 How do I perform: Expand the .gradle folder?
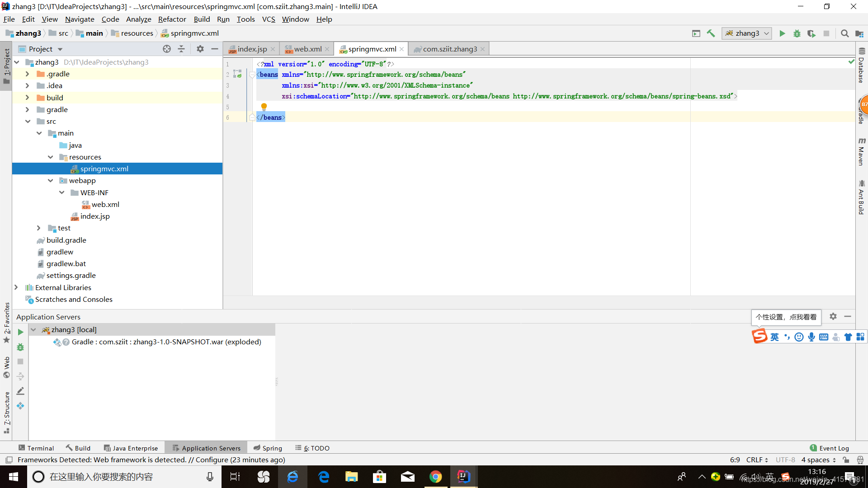click(x=27, y=74)
